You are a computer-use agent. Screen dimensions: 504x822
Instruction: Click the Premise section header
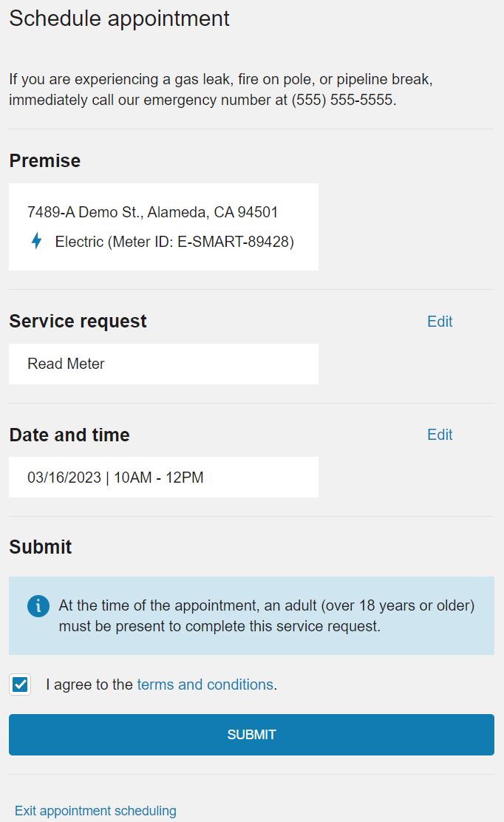coord(44,160)
